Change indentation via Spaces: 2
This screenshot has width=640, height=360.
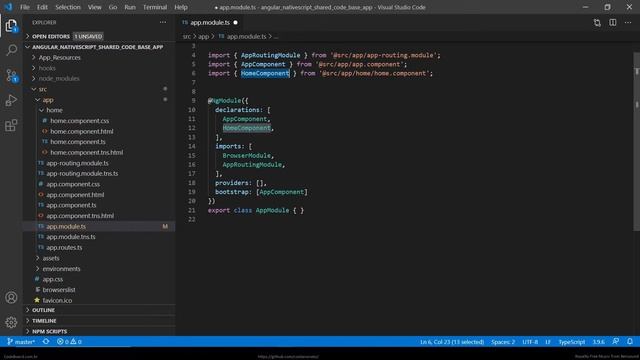[503, 342]
